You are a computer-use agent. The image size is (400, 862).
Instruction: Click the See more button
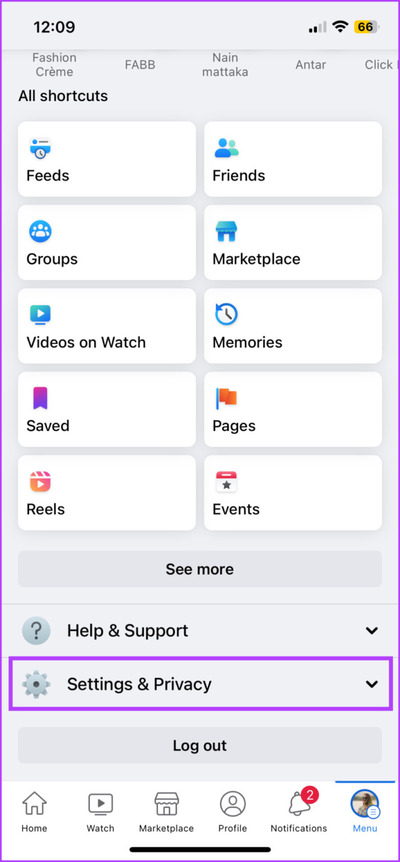click(x=200, y=569)
